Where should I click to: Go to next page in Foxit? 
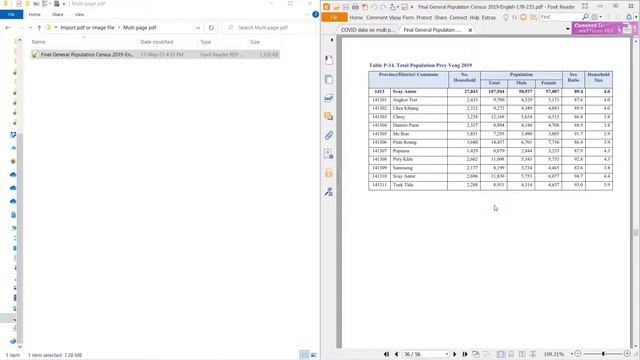point(455,354)
